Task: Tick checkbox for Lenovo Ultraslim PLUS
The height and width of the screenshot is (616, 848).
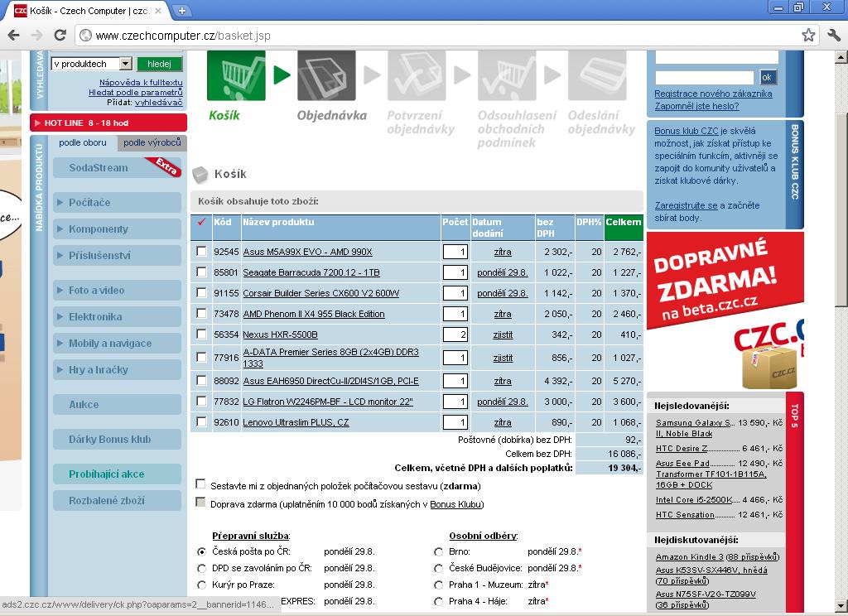Action: click(x=201, y=421)
